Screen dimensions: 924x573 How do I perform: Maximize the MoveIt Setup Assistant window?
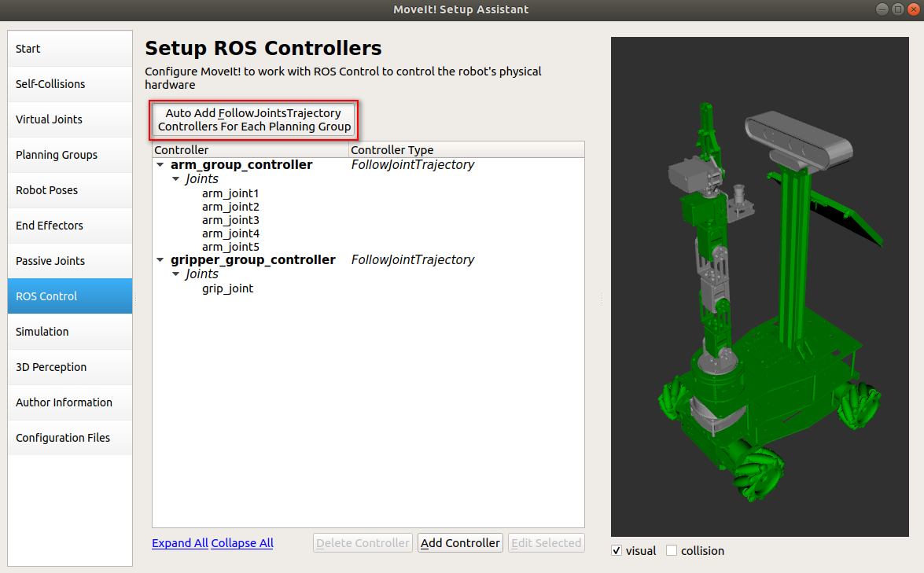(897, 9)
